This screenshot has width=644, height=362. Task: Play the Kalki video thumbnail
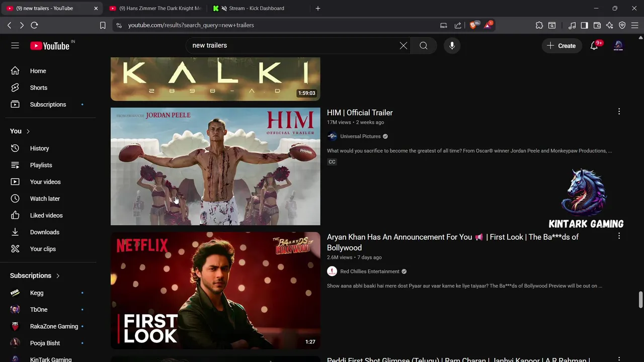(x=215, y=79)
